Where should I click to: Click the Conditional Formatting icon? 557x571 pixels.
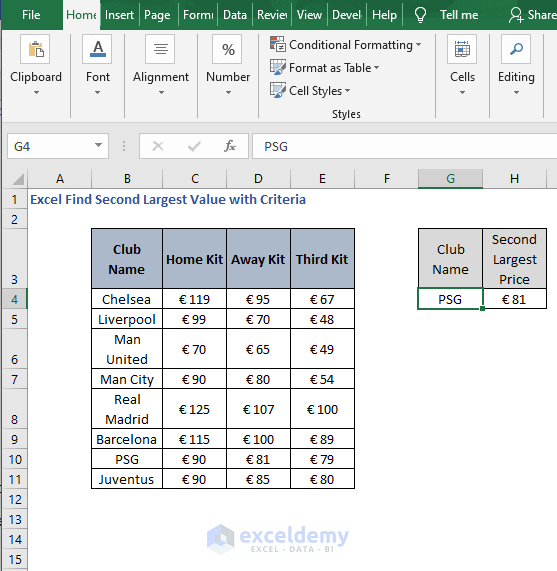(x=278, y=44)
